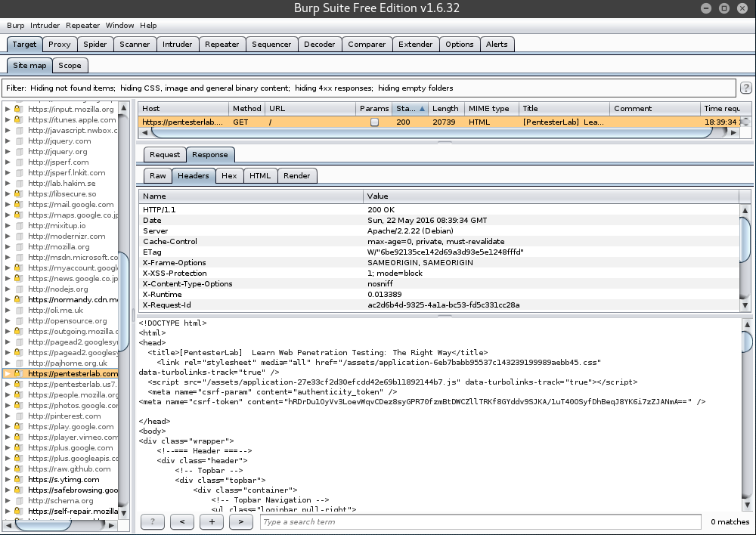Sort table by MIME type column
Image resolution: width=756 pixels, height=535 pixels.
point(491,109)
